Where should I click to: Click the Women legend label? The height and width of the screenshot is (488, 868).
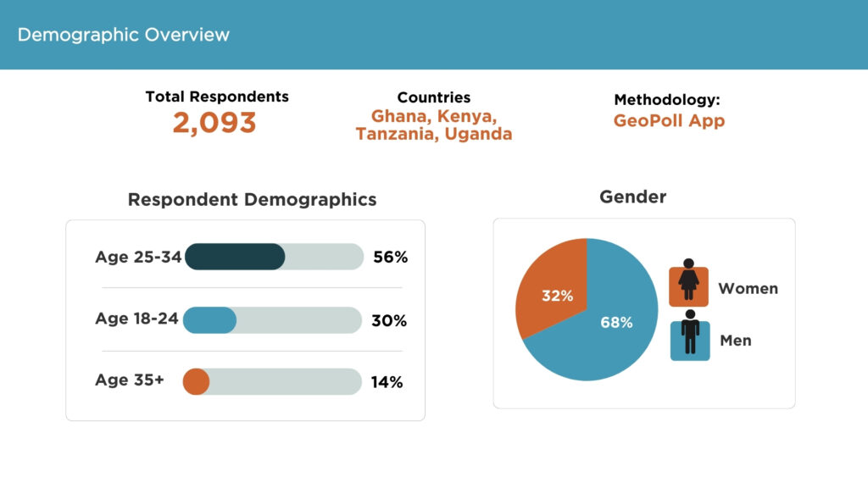pyautogui.click(x=748, y=288)
